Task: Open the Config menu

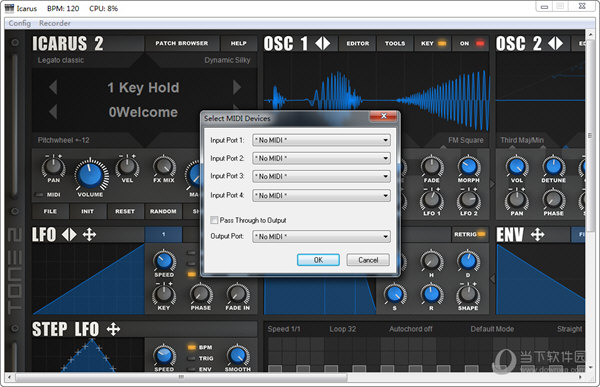Action: click(20, 23)
